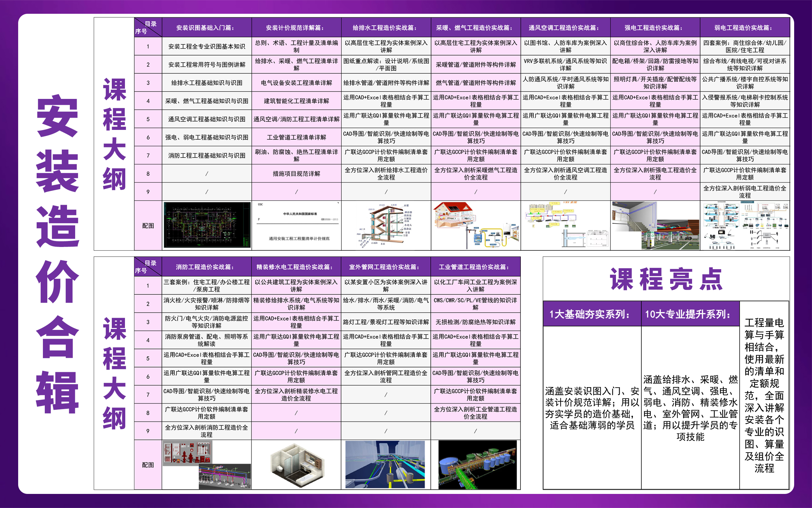Click the 课程亮点 title
Image resolution: width=812 pixels, height=508 pixels.
[666, 279]
